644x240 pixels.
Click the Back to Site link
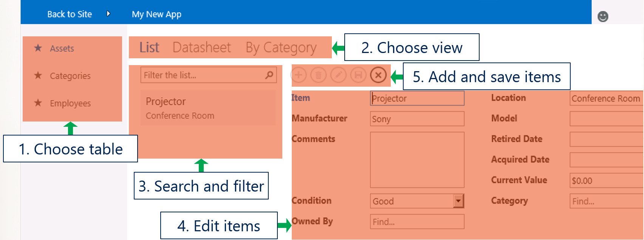coord(70,14)
